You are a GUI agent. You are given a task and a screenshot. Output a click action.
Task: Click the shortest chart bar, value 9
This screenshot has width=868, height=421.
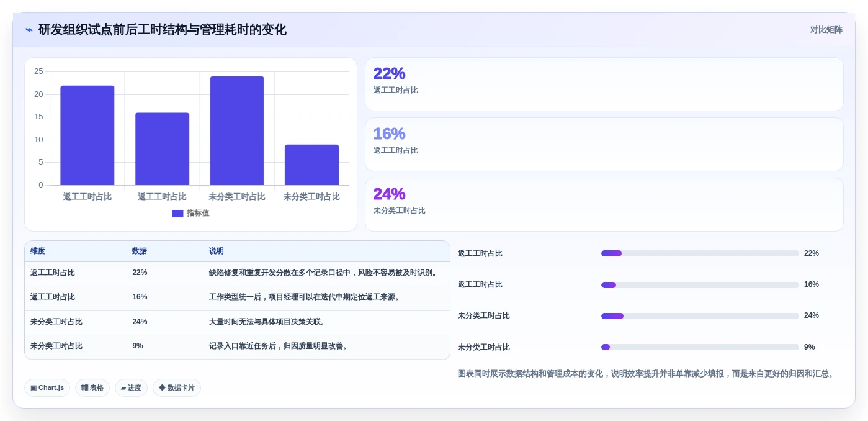pyautogui.click(x=312, y=165)
